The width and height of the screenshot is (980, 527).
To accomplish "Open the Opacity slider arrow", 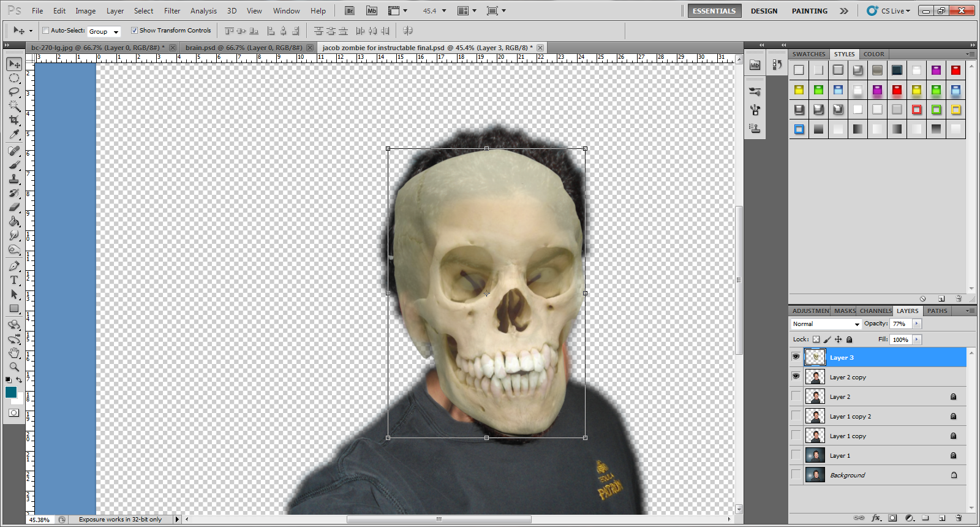I will [916, 324].
